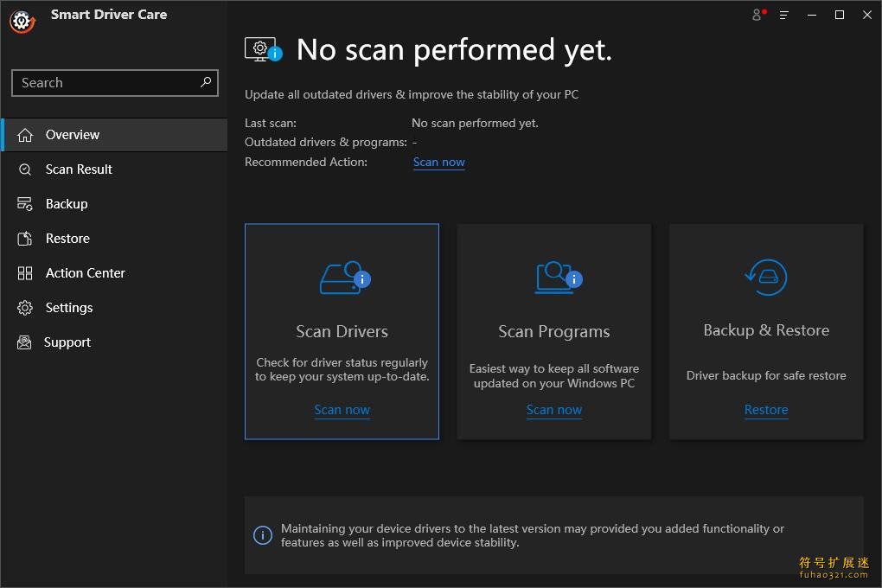Select the Scan Programs card title
The height and width of the screenshot is (588, 882).
pyautogui.click(x=554, y=331)
